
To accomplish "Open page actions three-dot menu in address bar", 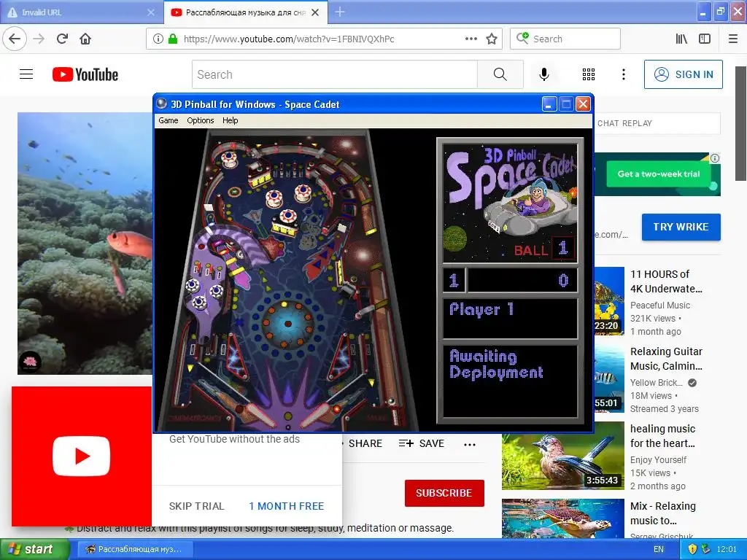I will [x=471, y=39].
